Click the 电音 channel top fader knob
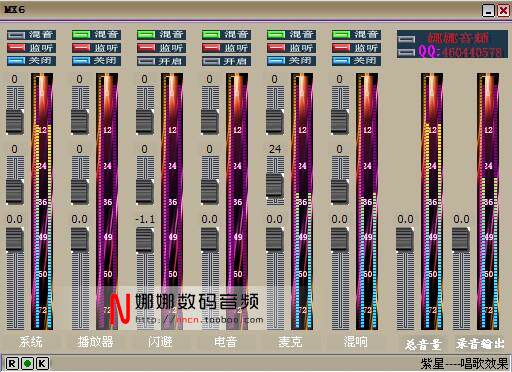The width and height of the screenshot is (512, 372). click(210, 121)
